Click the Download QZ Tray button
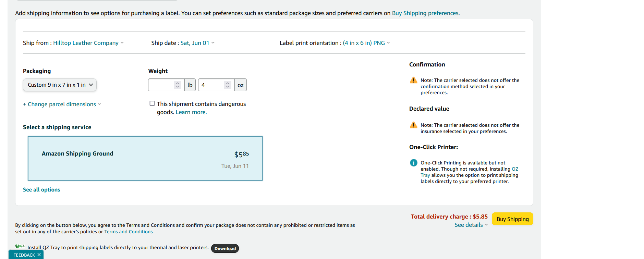This screenshot has height=259, width=644. (x=225, y=248)
